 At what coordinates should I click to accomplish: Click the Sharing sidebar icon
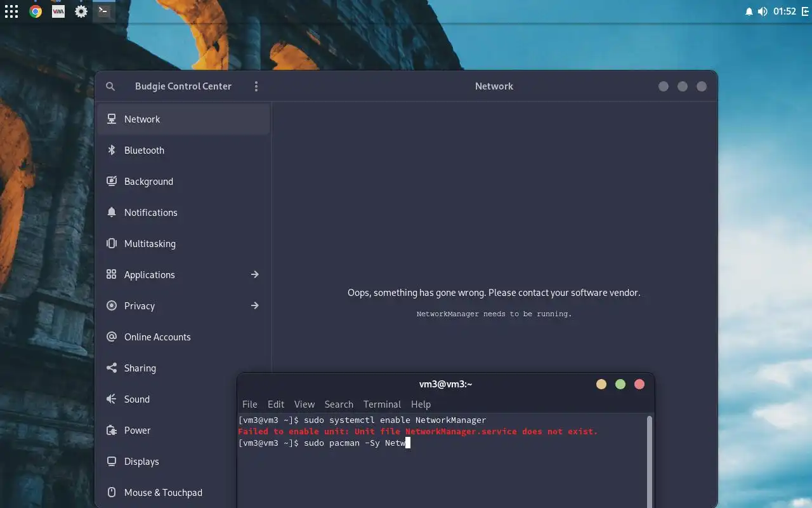[112, 368]
